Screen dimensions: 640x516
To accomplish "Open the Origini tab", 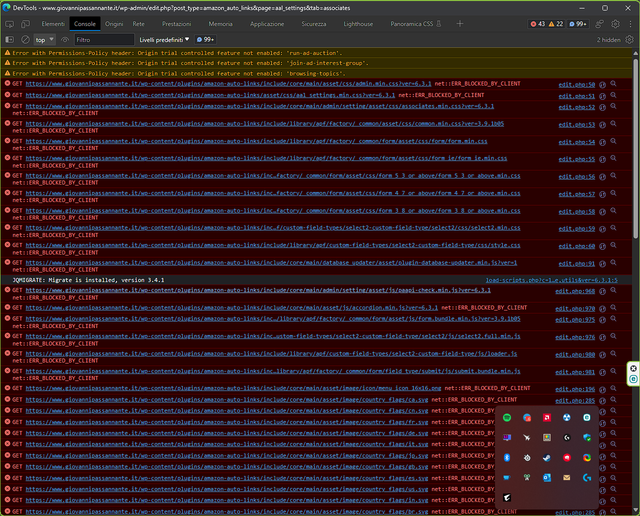I will pos(114,24).
